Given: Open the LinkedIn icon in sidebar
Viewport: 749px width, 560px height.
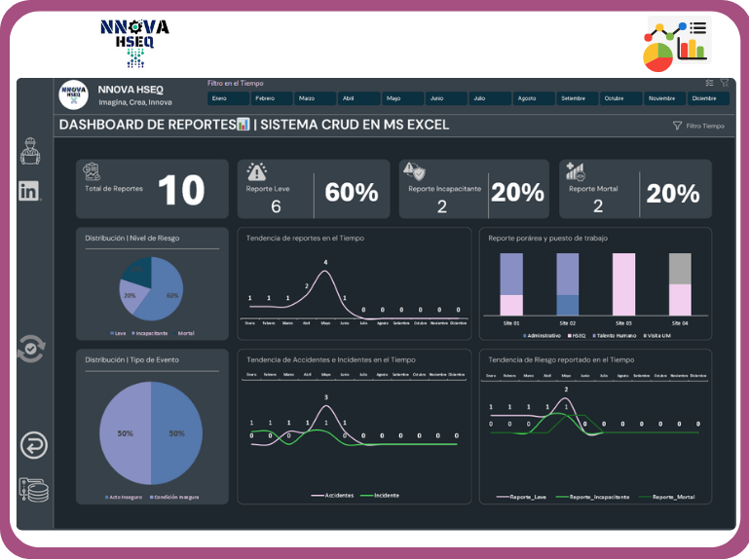Looking at the screenshot, I should pyautogui.click(x=30, y=191).
